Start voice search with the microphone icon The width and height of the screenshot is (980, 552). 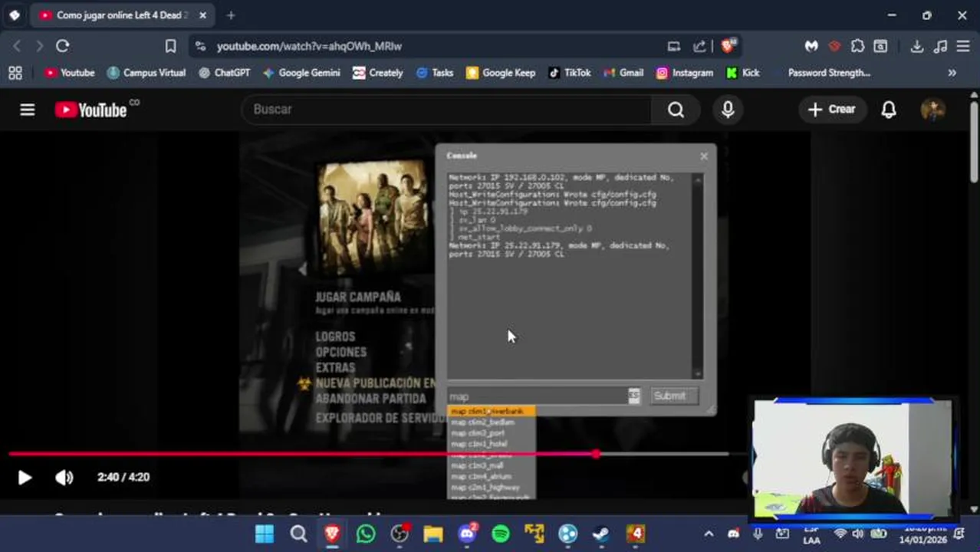click(728, 110)
